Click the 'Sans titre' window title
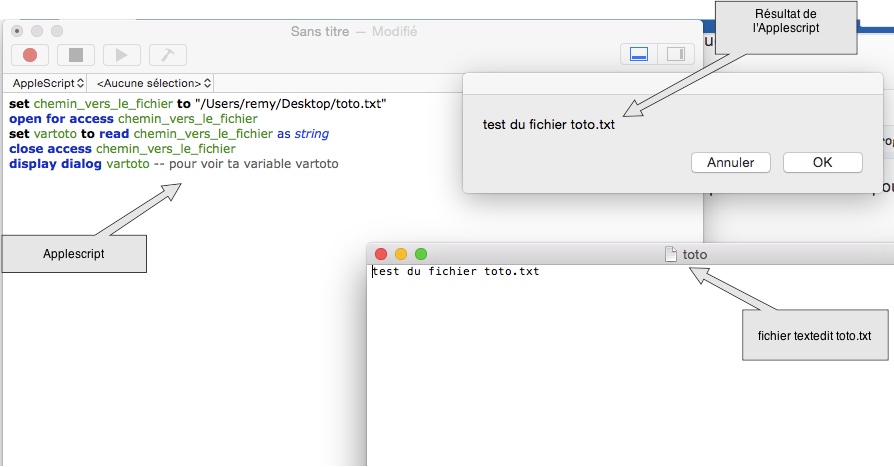 pyautogui.click(x=319, y=31)
